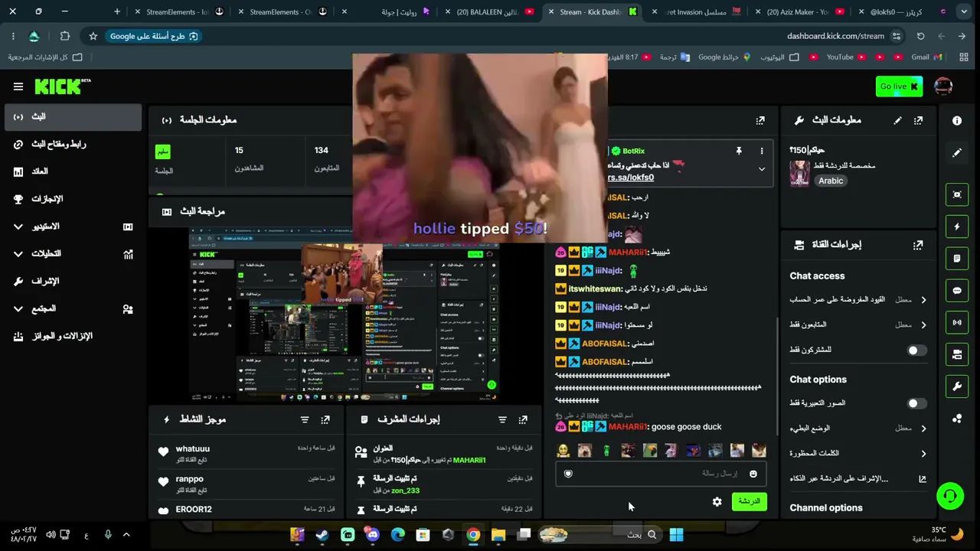The image size is (980, 551).
Task: Click the screen capture icon in the right rail
Action: [957, 194]
